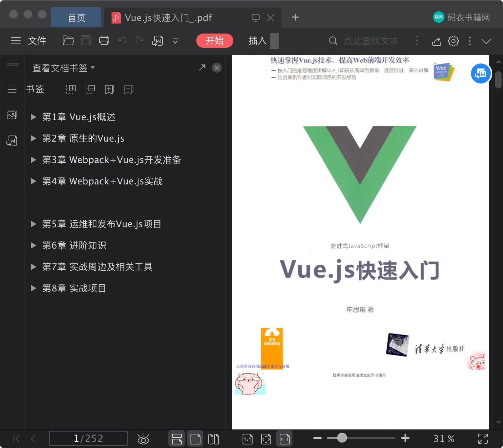Collapse left sidebar handle icon

(13, 65)
